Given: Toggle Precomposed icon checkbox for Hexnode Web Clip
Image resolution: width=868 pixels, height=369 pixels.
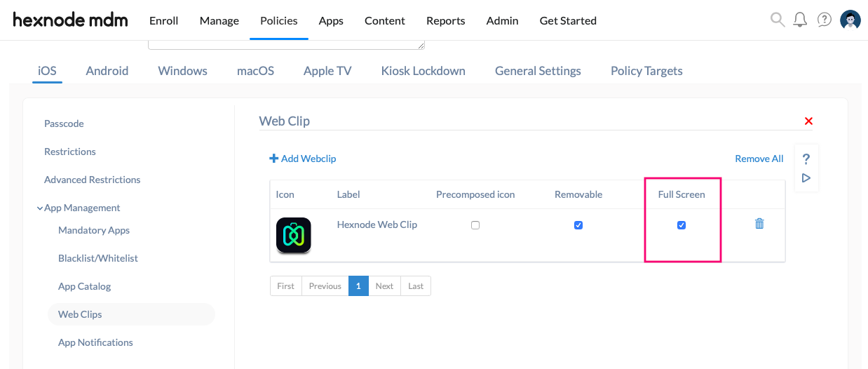Looking at the screenshot, I should (x=475, y=225).
